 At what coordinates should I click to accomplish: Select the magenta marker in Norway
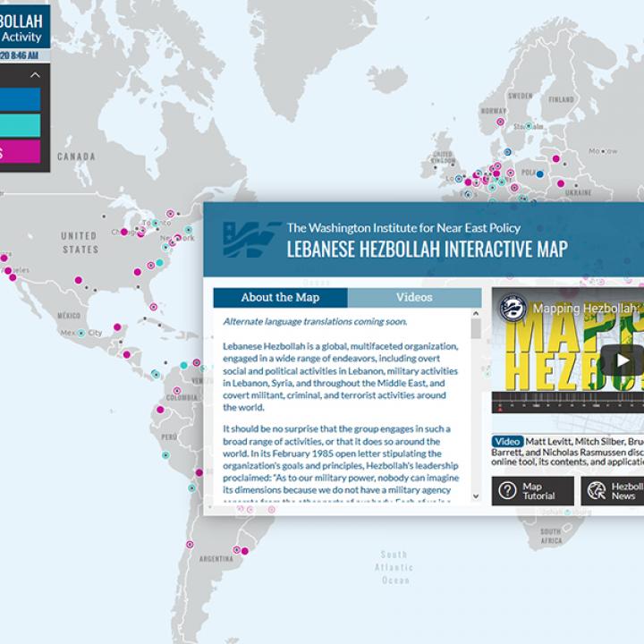[x=500, y=122]
